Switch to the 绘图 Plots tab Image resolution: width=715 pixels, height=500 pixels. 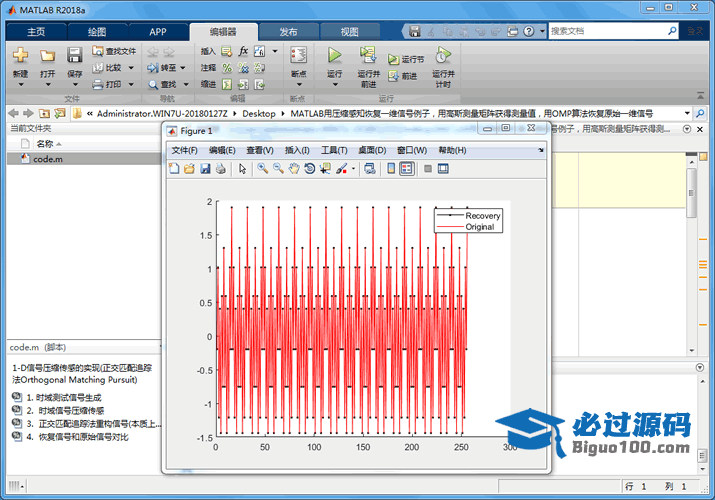(97, 31)
